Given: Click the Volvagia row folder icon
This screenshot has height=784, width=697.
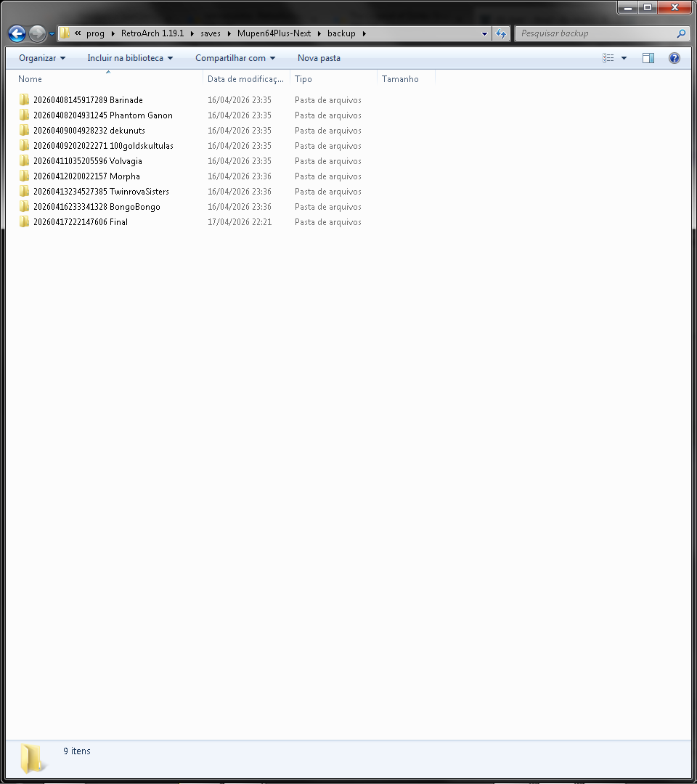Looking at the screenshot, I should tap(25, 160).
